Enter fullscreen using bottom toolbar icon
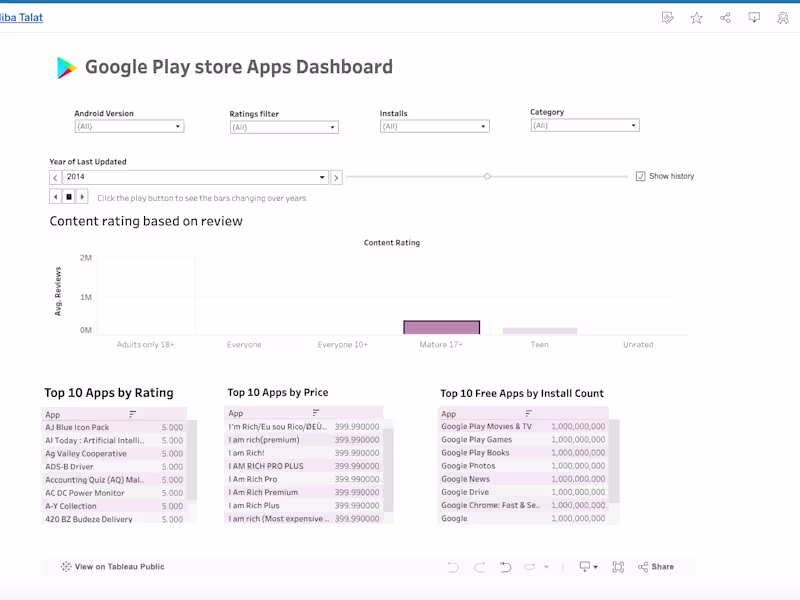The width and height of the screenshot is (800, 600). click(618, 567)
